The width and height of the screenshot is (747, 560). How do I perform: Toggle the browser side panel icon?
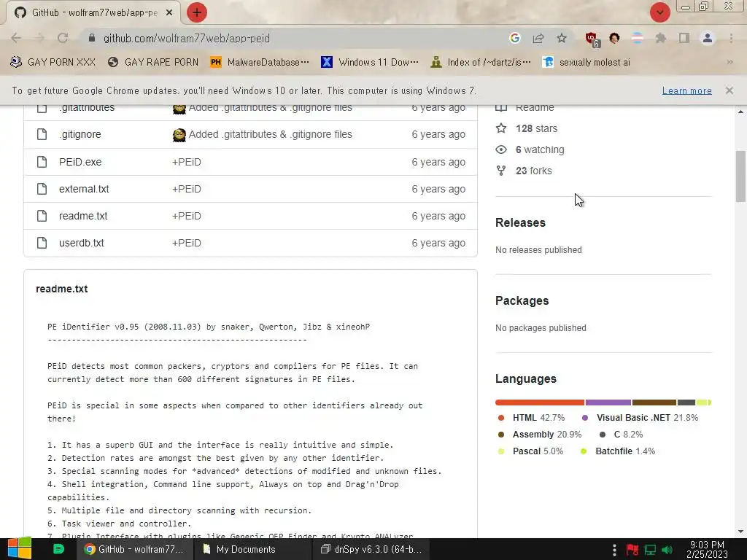tap(684, 38)
